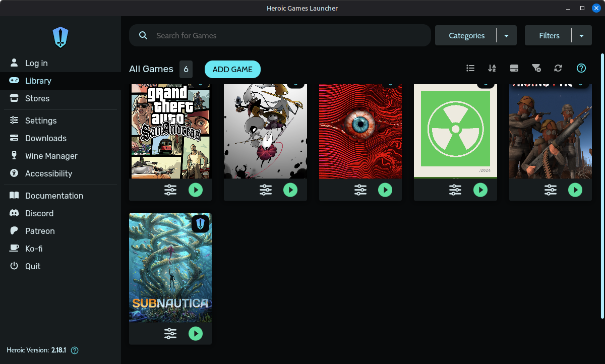Click the Filters button

pyautogui.click(x=549, y=35)
